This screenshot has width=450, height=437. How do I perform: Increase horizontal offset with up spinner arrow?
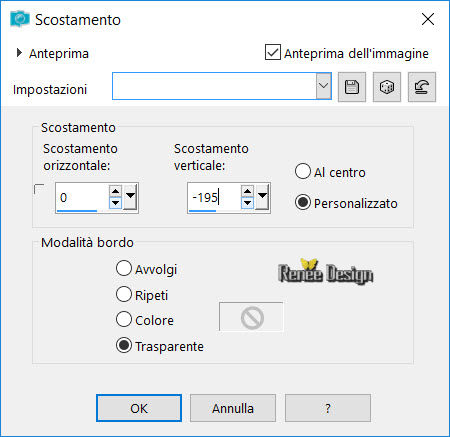115,191
